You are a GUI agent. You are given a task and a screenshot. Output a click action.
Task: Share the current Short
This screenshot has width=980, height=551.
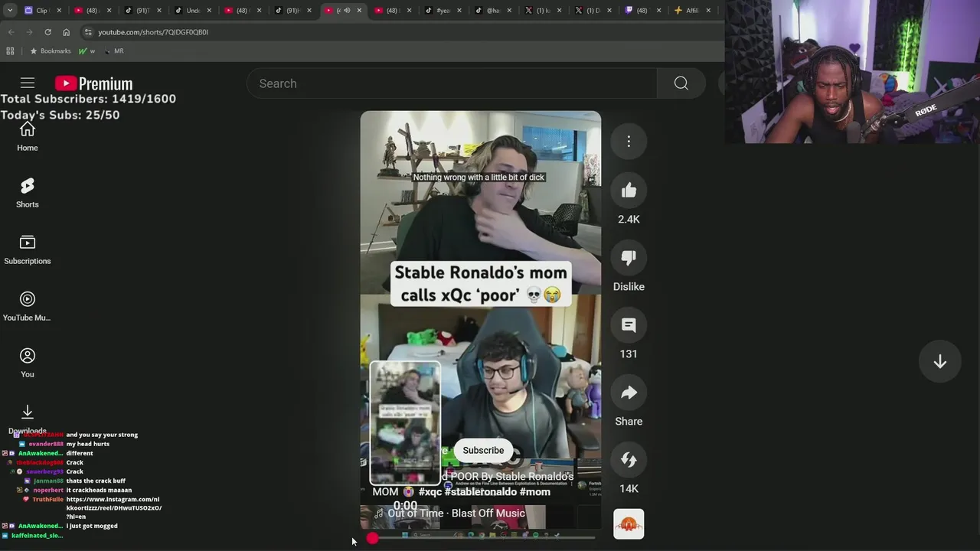pyautogui.click(x=629, y=393)
